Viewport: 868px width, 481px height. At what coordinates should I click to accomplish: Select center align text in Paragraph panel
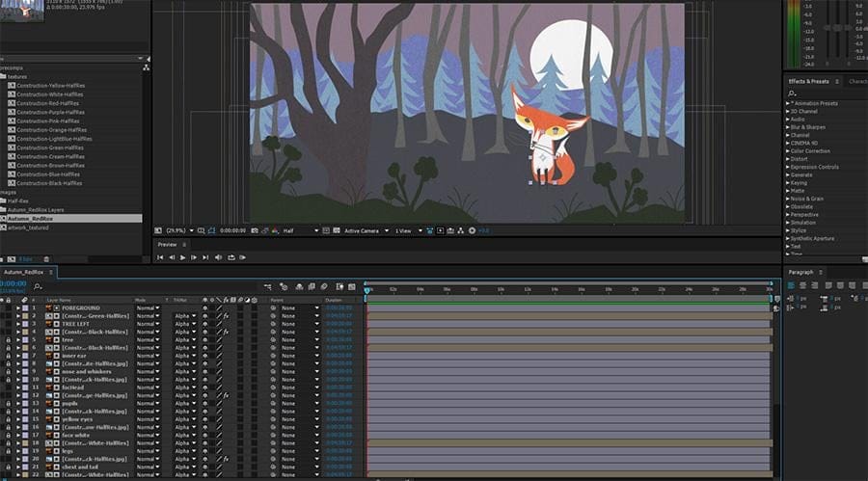pyautogui.click(x=802, y=285)
